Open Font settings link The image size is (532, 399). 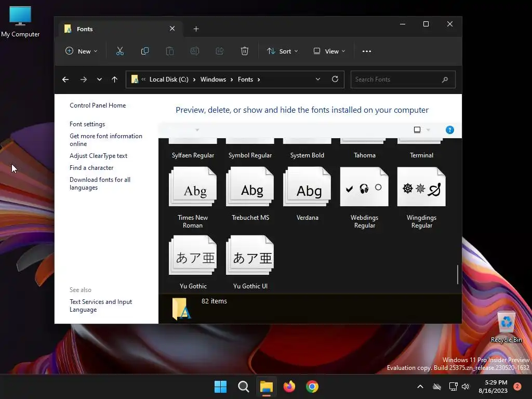coord(87,124)
